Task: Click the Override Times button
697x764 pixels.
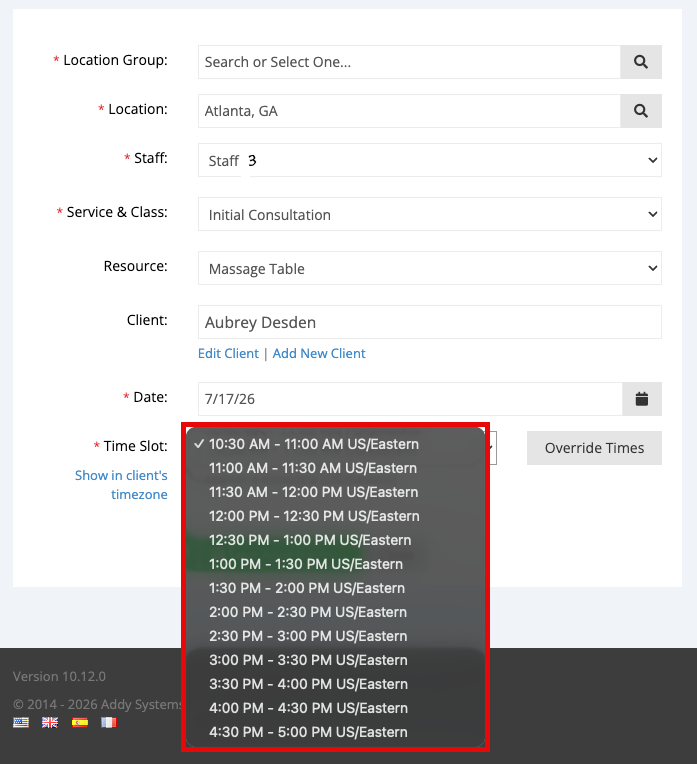Action: click(594, 448)
